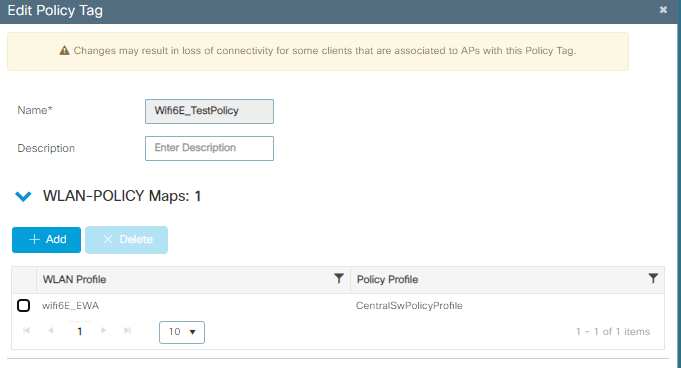
Task: Close the Edit Policy Tag dialog
Action: (663, 10)
